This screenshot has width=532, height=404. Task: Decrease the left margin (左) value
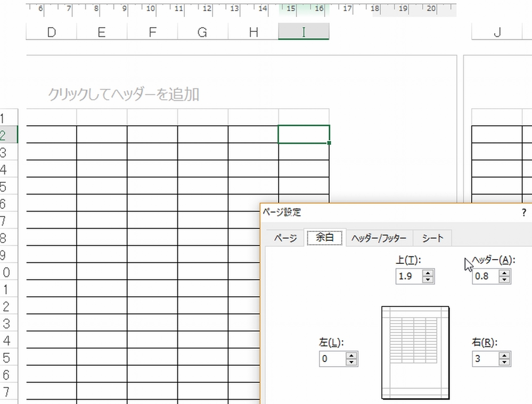point(351,362)
